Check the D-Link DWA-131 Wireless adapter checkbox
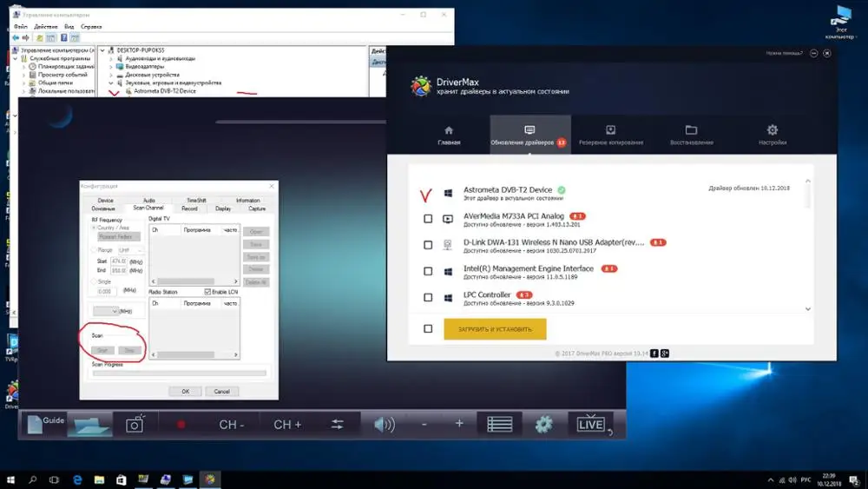Image resolution: width=868 pixels, height=489 pixels. (428, 245)
